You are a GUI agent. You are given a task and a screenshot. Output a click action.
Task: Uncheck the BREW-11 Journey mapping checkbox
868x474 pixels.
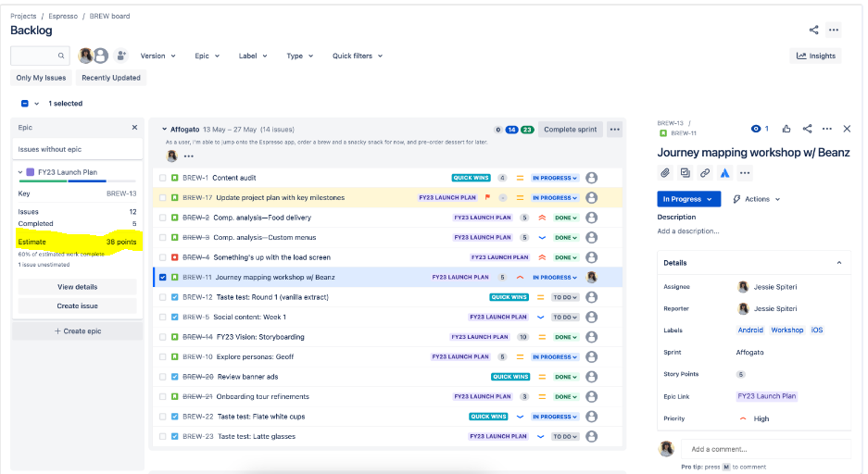[163, 277]
